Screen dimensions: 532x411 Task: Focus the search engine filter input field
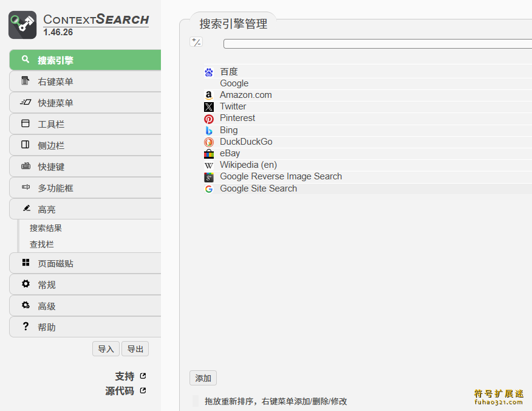click(378, 44)
